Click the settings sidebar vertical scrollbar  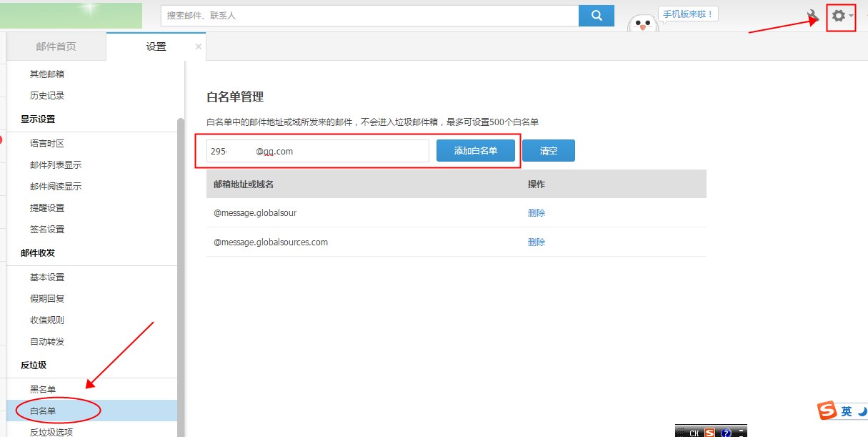coord(181,272)
